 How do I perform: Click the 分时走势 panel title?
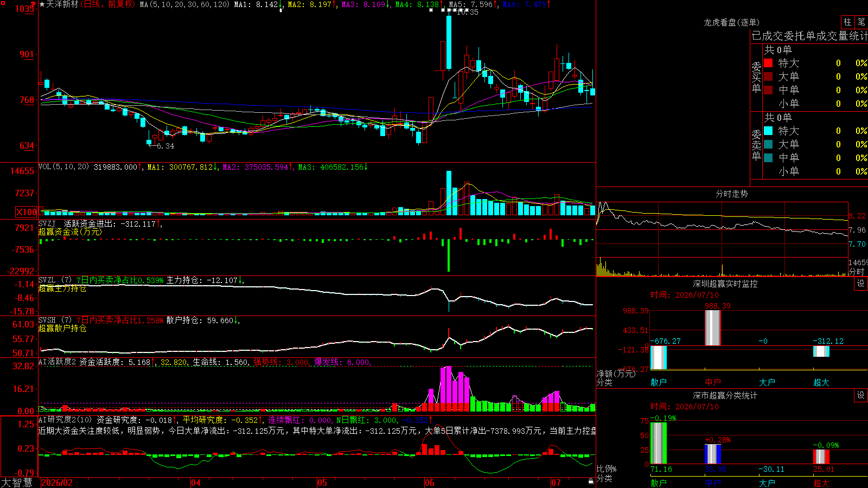coord(732,194)
